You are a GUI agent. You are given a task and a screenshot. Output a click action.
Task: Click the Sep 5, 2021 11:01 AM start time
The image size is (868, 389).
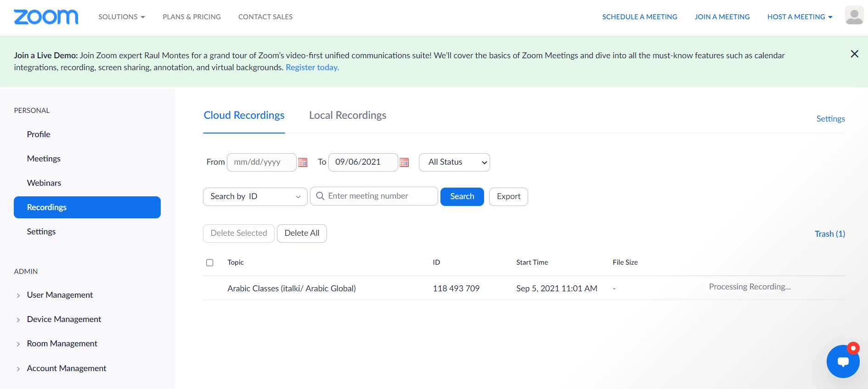[557, 289]
